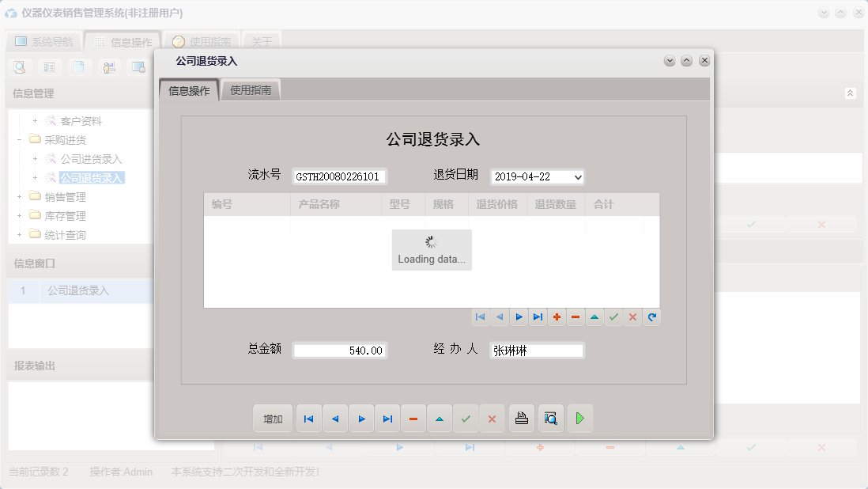The width and height of the screenshot is (868, 489).
Task: Jump to last record using the grid navigator
Action: pos(538,317)
